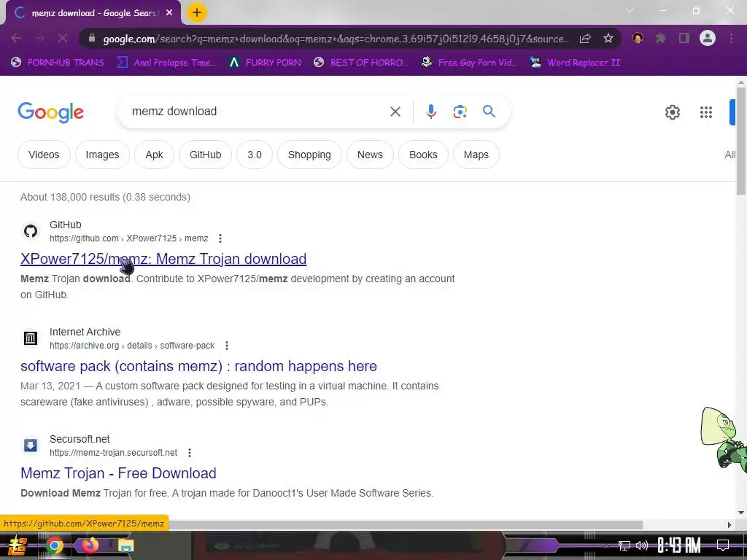Open more options for the Internet Archive result
This screenshot has height=560, width=747.
point(227,345)
